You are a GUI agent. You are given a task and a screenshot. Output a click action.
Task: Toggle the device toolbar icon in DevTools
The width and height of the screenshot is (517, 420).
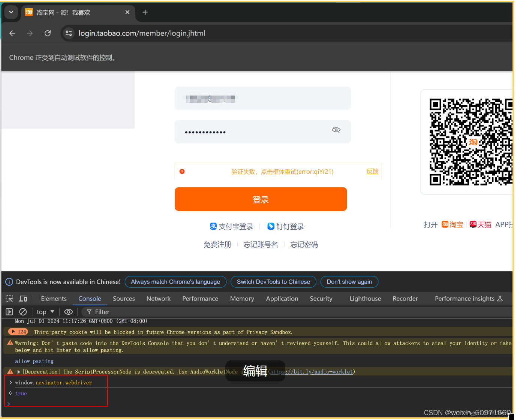pyautogui.click(x=23, y=298)
